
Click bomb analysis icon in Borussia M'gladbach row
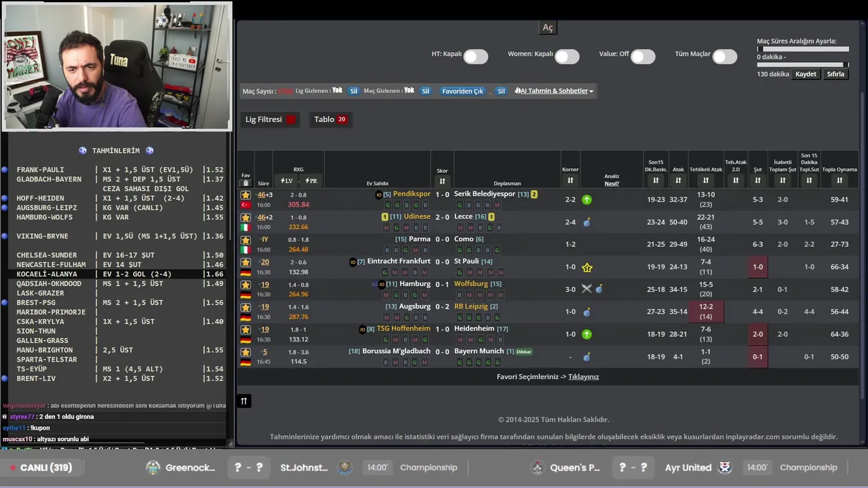coord(587,357)
